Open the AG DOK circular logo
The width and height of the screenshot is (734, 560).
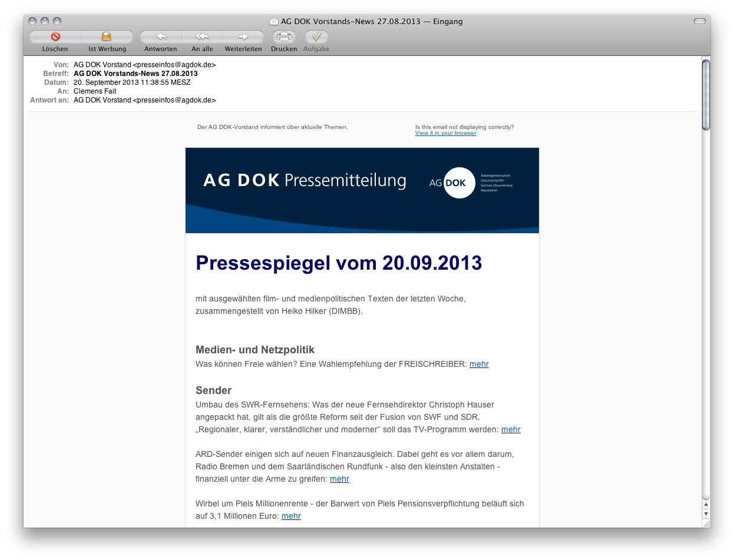click(459, 183)
